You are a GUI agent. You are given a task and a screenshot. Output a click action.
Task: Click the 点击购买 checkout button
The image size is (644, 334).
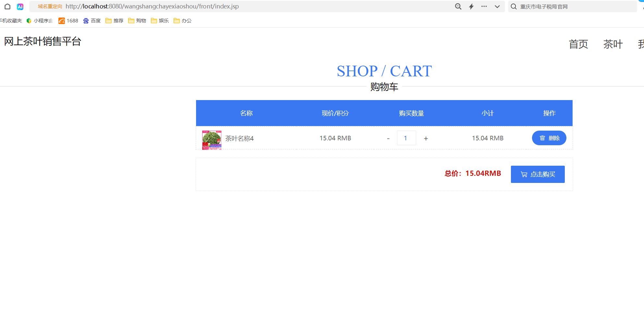[x=538, y=174]
